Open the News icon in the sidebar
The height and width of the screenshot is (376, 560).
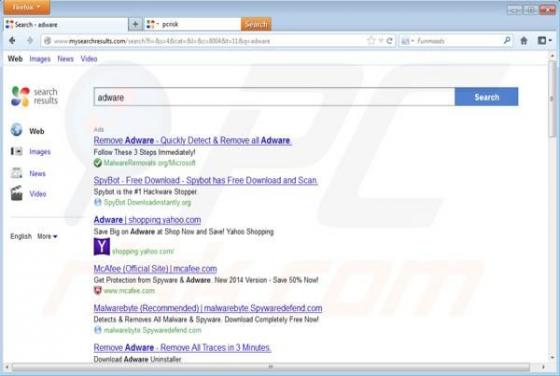(16, 173)
